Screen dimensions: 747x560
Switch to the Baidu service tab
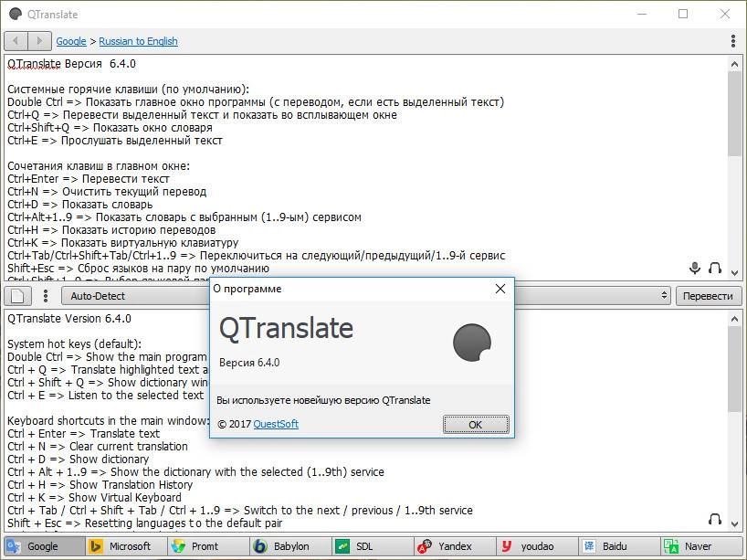click(x=619, y=546)
